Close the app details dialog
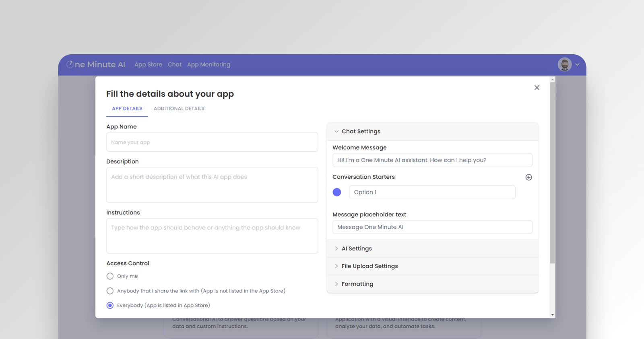The width and height of the screenshot is (644, 339). click(537, 88)
